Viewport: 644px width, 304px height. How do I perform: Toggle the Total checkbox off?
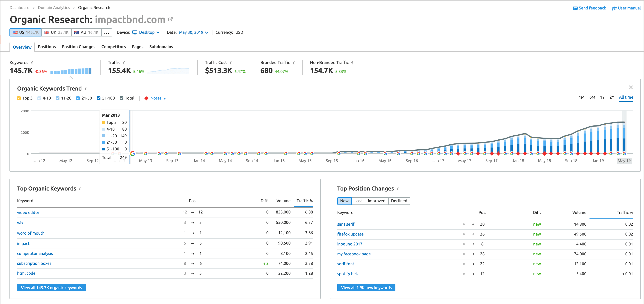click(x=122, y=98)
